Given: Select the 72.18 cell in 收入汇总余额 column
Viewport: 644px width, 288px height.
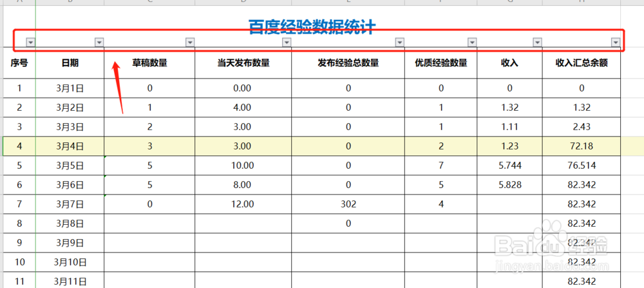Looking at the screenshot, I should [582, 146].
